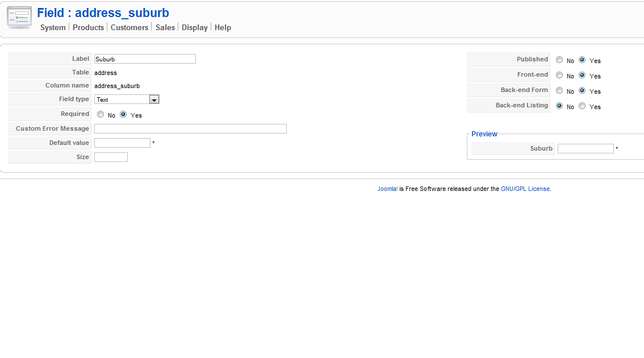
Task: Set Back-end Form to No
Action: [x=559, y=90]
